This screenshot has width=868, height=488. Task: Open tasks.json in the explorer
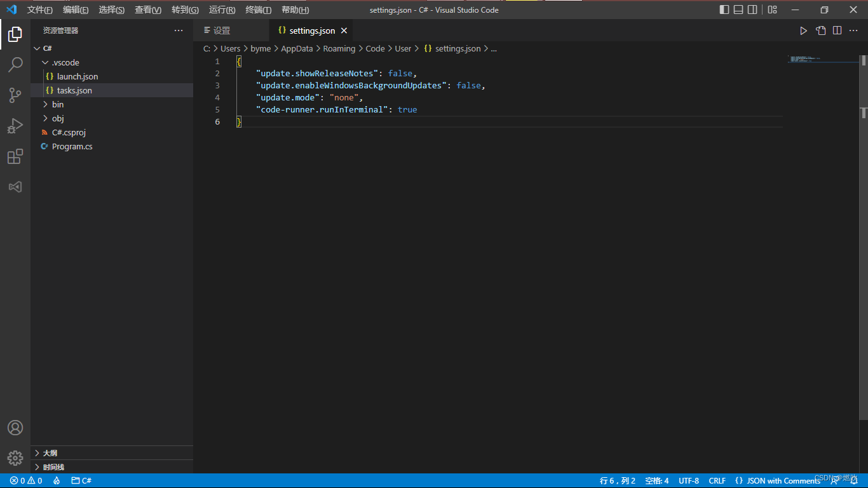point(112,90)
